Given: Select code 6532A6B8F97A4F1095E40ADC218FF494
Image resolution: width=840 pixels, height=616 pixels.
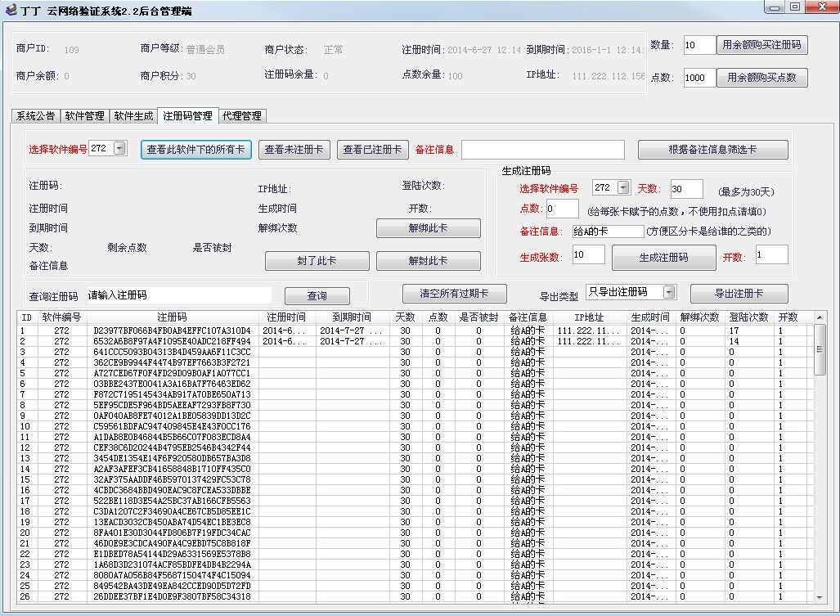Looking at the screenshot, I should tap(172, 341).
